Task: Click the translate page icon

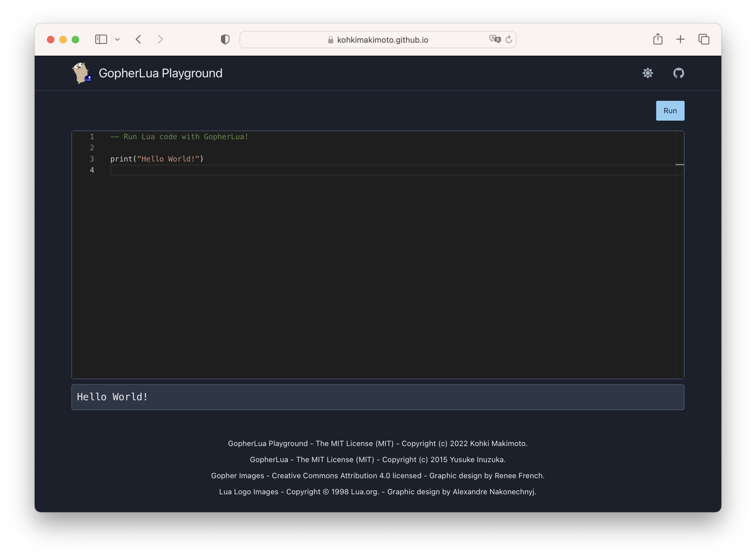Action: [x=495, y=39]
